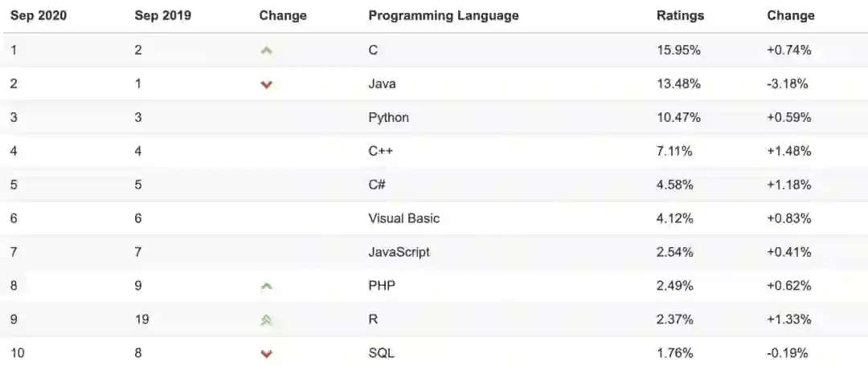Click SQL's -0.19% change value
This screenshot has height=366, width=868.
coord(787,353)
